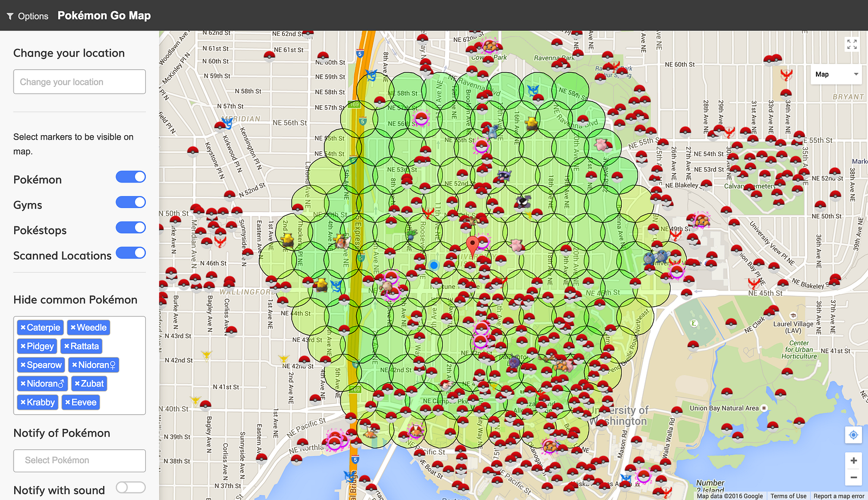Click the Laurel Village (LAV) label
The image size is (868, 500).
pyautogui.click(x=793, y=327)
